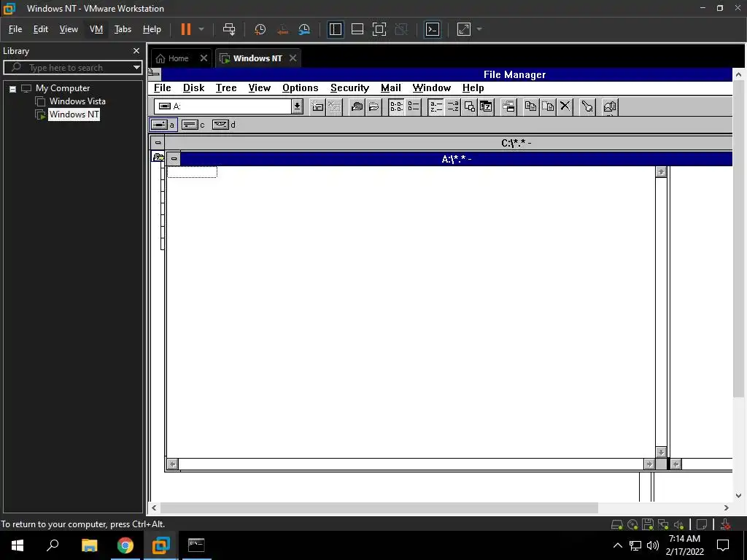
Task: Toggle thumbnail bar view icon
Action: pyautogui.click(x=357, y=29)
